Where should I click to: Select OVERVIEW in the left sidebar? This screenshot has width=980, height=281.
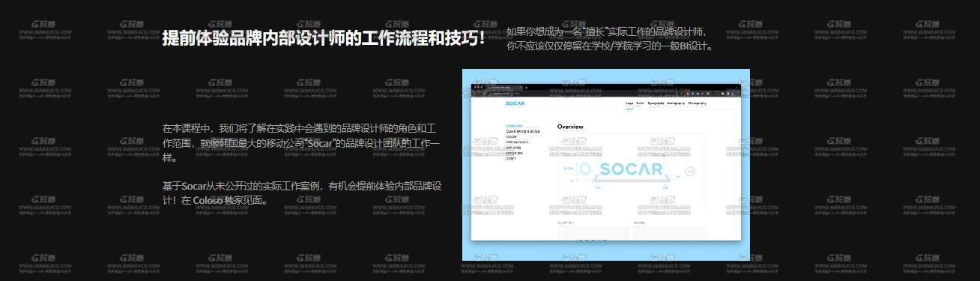[x=514, y=126]
